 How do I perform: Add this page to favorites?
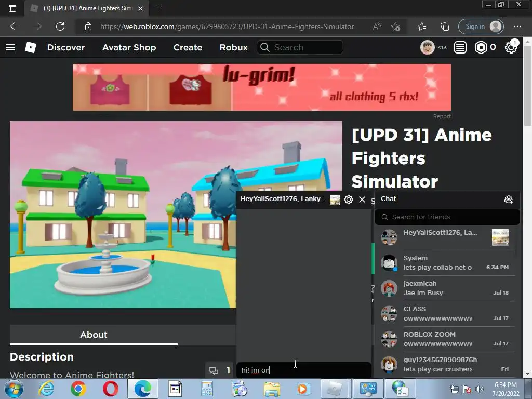(x=395, y=26)
